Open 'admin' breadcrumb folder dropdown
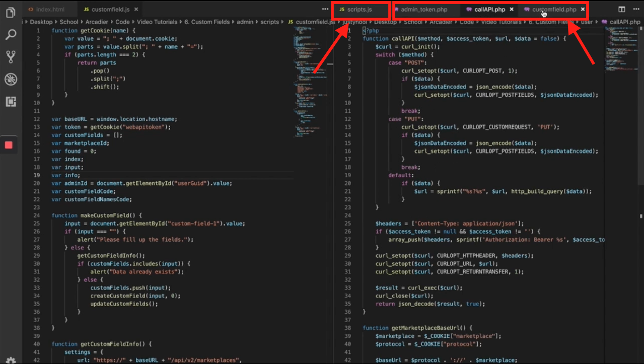644x364 pixels. [x=244, y=22]
